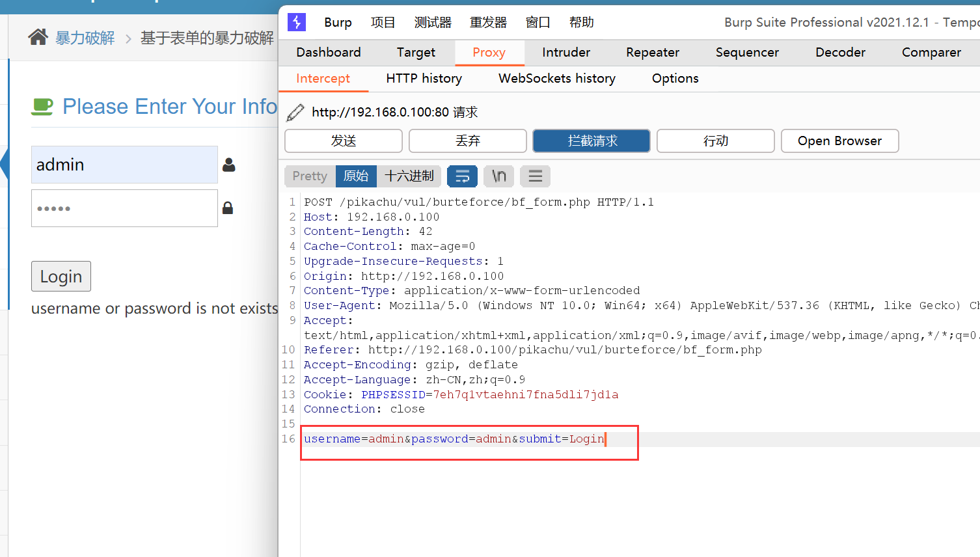Switch to the Repeater tab
Screen dimensions: 980x557
click(653, 52)
